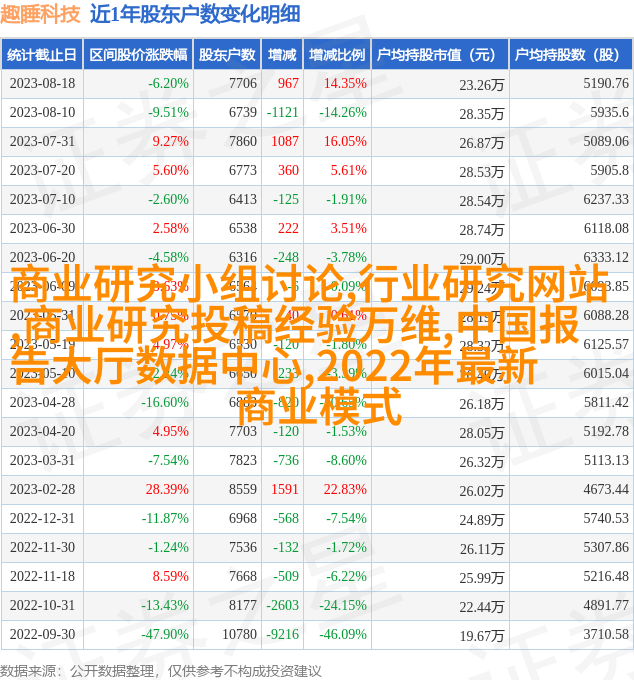Click the shareholder count 7706
634x680 pixels.
pyautogui.click(x=243, y=83)
